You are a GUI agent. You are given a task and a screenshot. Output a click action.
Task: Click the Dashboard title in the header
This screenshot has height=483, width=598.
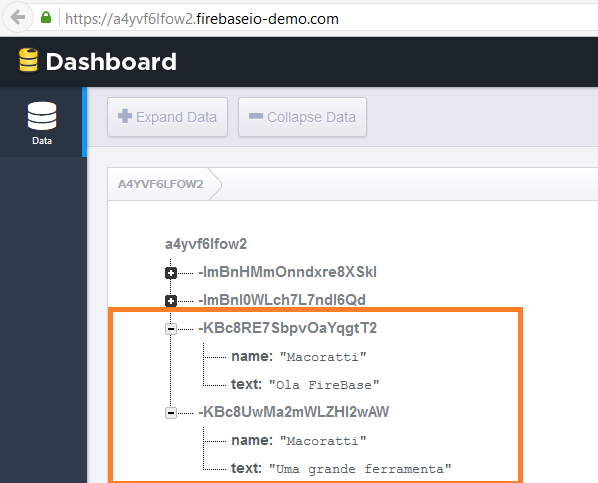[x=111, y=61]
